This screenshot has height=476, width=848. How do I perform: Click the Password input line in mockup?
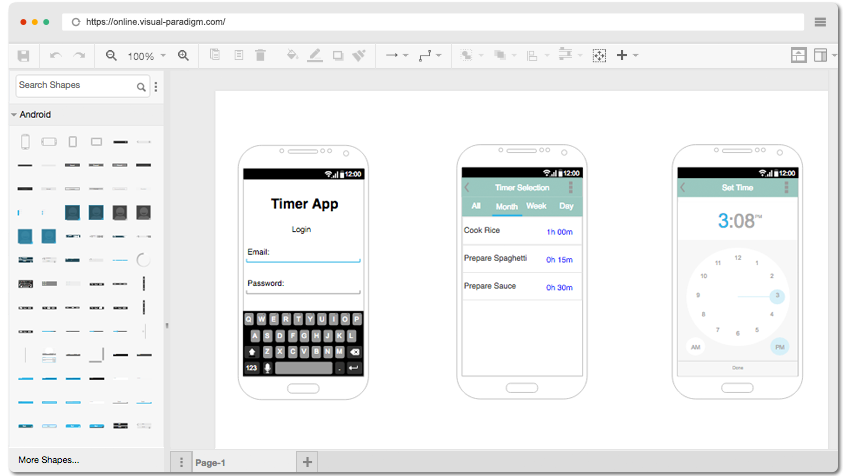pos(303,293)
